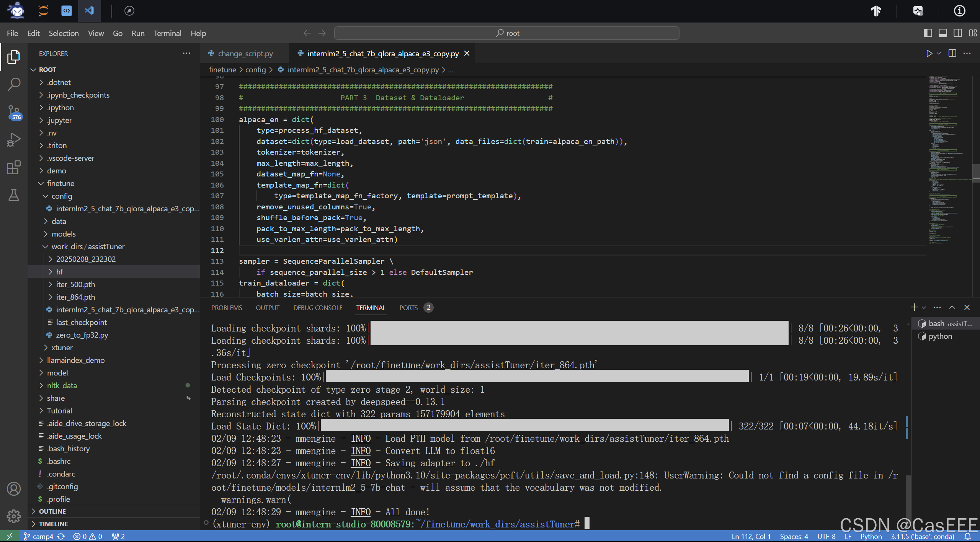Click the Run Python File play button
The image size is (980, 542).
pos(929,54)
